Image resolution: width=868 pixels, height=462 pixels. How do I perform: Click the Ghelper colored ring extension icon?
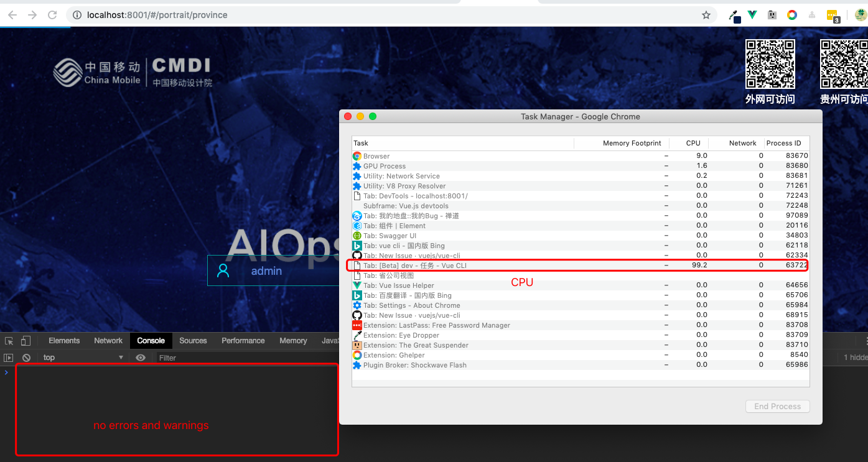[x=792, y=15]
